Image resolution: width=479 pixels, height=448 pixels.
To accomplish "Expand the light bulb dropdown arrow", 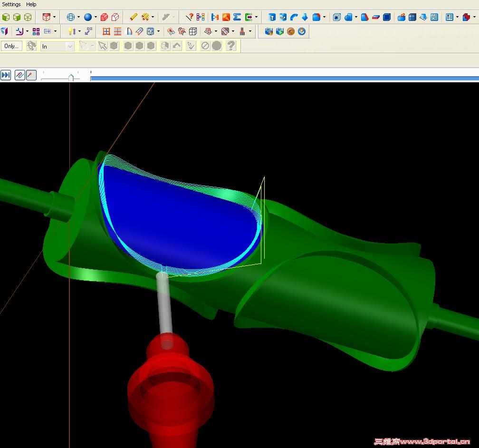I will (79, 31).
